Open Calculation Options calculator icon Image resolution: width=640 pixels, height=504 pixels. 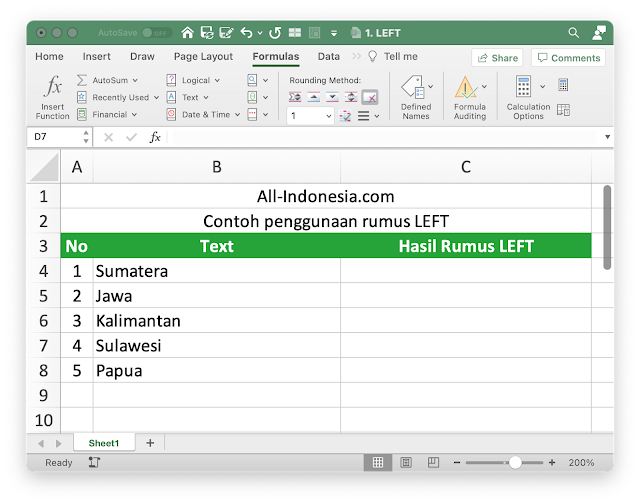(x=523, y=86)
